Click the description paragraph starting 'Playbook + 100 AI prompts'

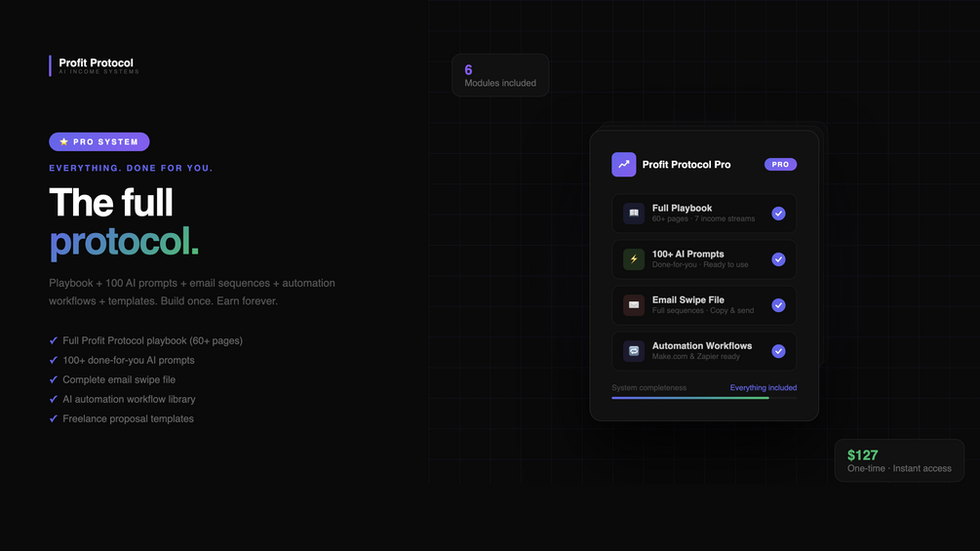tap(192, 292)
